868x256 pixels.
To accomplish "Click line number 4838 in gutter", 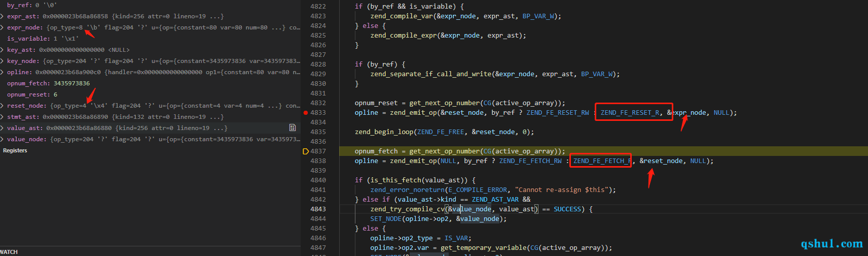I will pos(318,161).
